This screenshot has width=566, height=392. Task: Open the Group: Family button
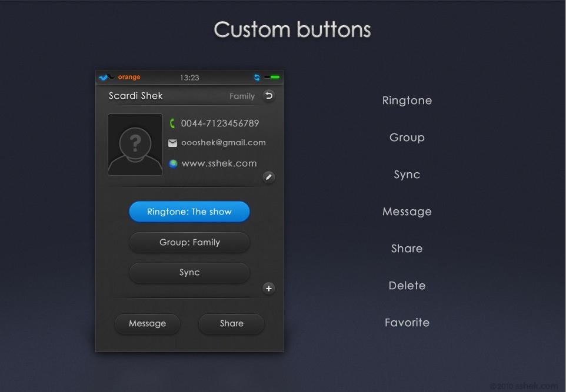[189, 242]
